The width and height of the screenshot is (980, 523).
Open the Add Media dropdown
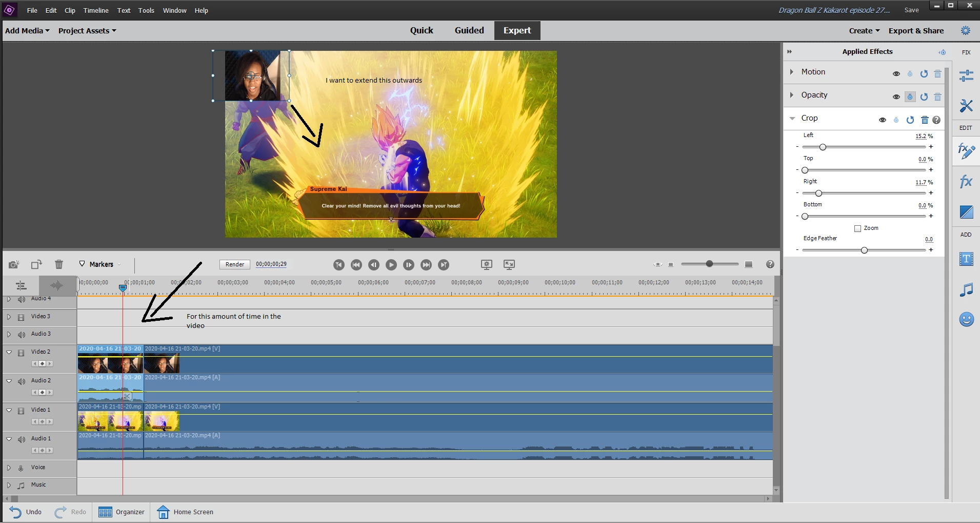(27, 31)
